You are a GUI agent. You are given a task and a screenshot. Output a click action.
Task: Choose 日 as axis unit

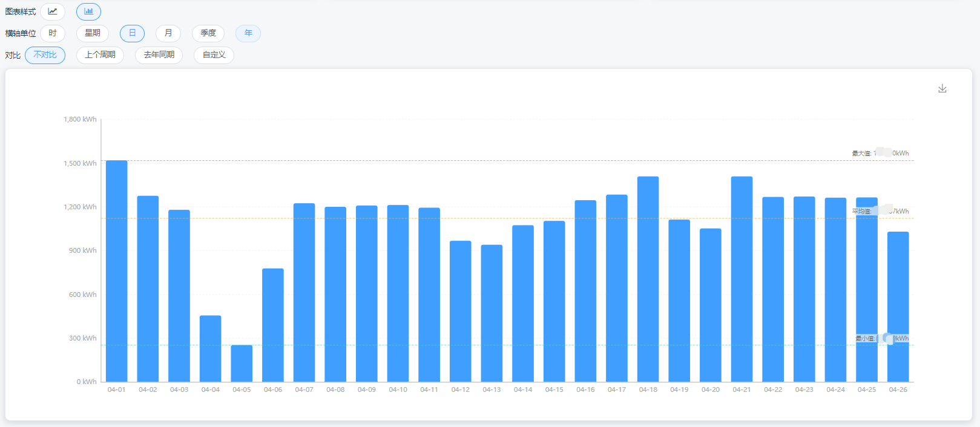tap(132, 33)
